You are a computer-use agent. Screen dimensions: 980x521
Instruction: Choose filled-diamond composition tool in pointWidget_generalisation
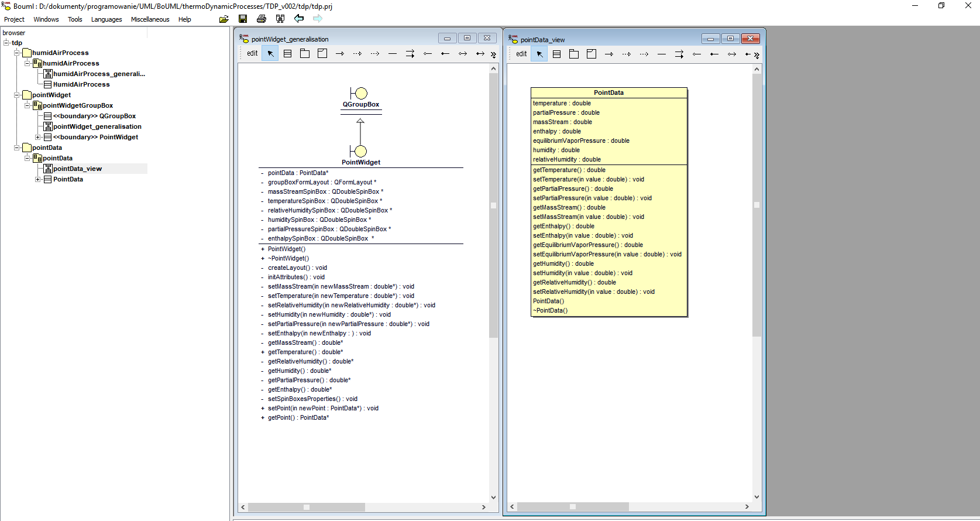(x=445, y=54)
